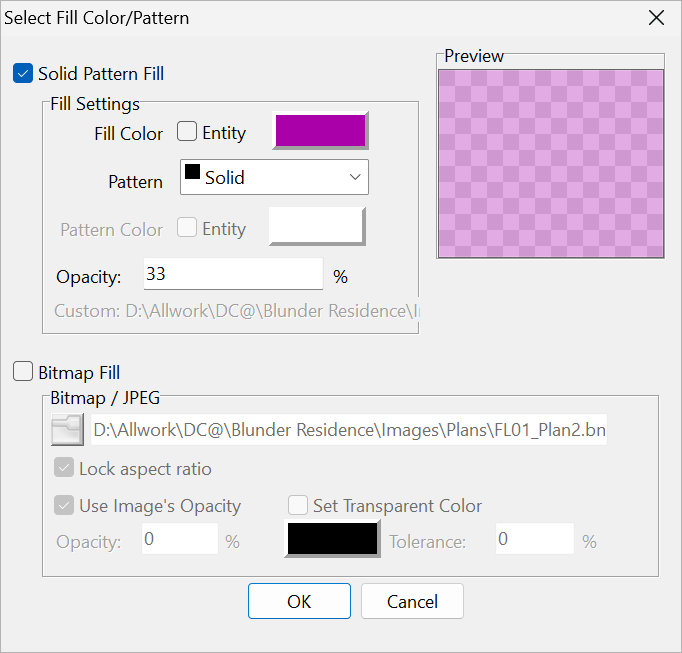Click the black square icon in Pattern combo
682x653 pixels.
[192, 171]
